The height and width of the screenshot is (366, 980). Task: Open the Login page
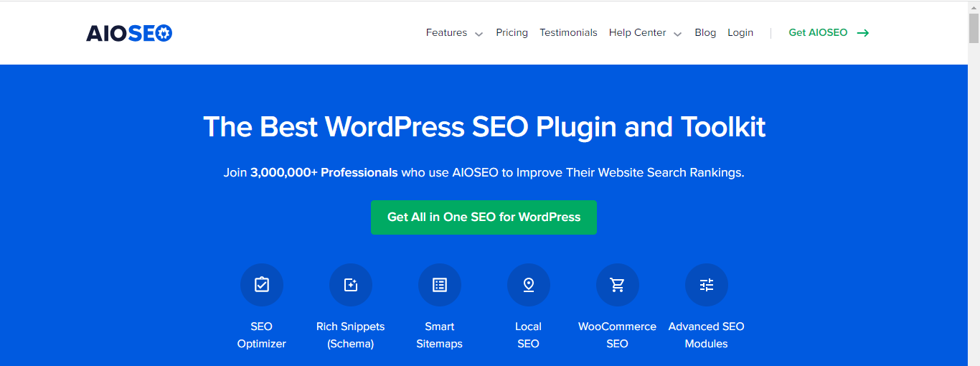tap(740, 33)
